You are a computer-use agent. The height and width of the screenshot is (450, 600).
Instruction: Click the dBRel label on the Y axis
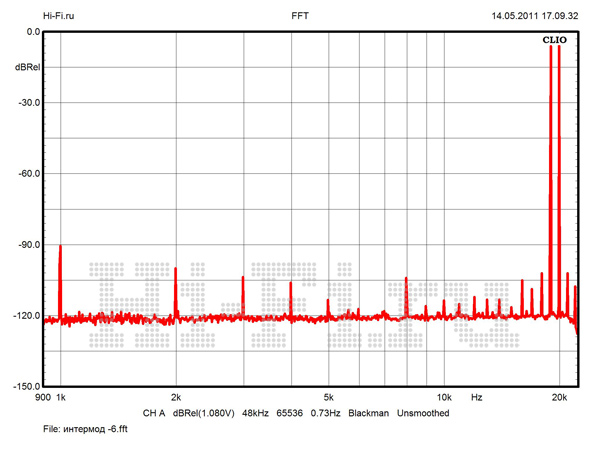point(27,67)
